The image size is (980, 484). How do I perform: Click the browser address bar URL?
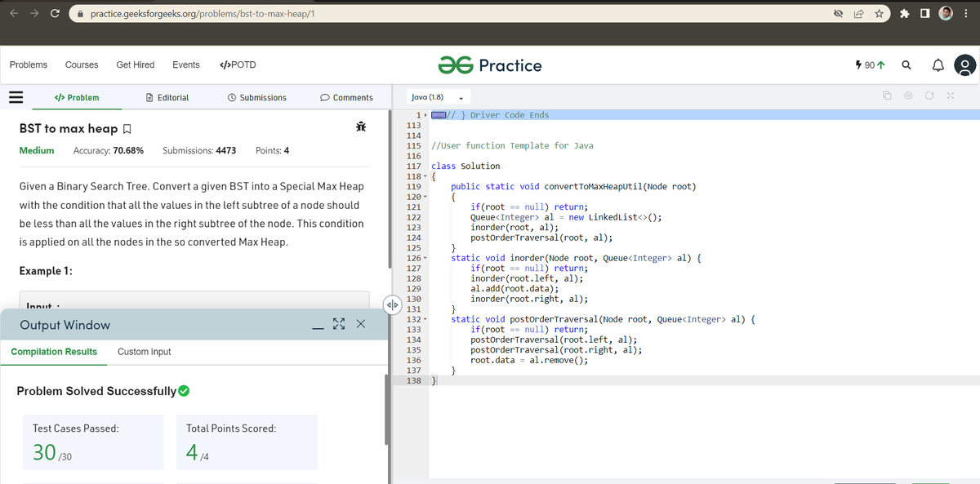point(203,14)
